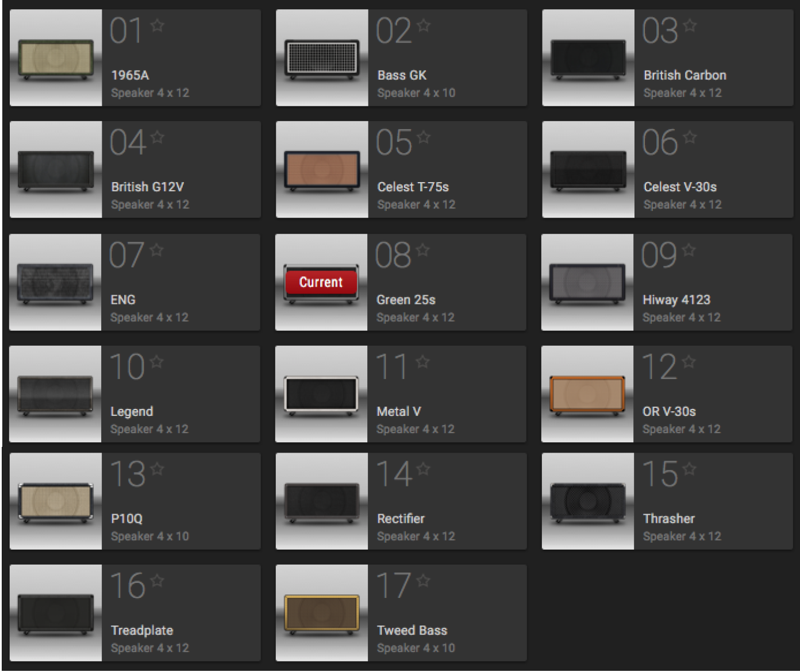Select the Tweed Bass cabinet image
This screenshot has height=672, width=800.
click(x=322, y=613)
